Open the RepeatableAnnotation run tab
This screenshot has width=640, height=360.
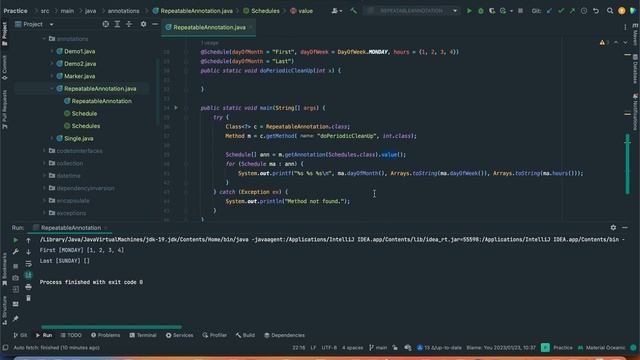coord(70,228)
